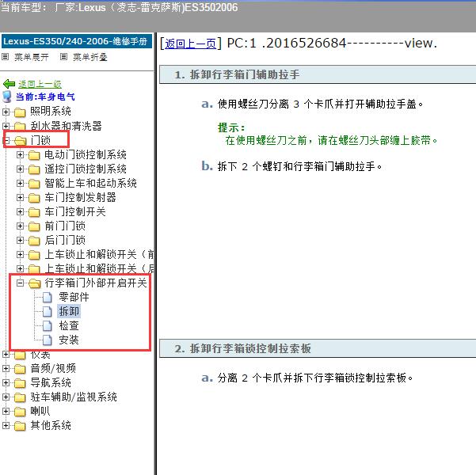The height and width of the screenshot is (475, 476).
Task: Click the 照明系统 folder icon
Action: (20, 112)
